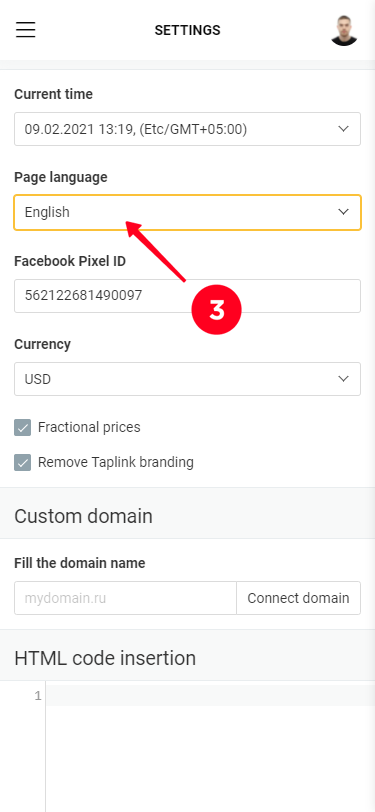Open the hamburger menu
This screenshot has height=812, width=375.
pyautogui.click(x=25, y=30)
